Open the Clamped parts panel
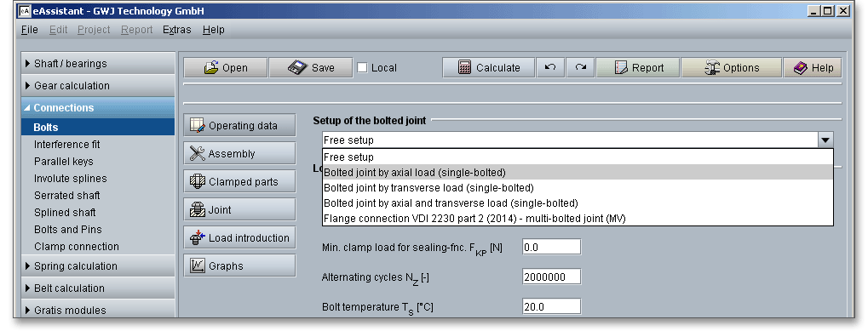Screen dimensions: 868x331 (x=239, y=182)
